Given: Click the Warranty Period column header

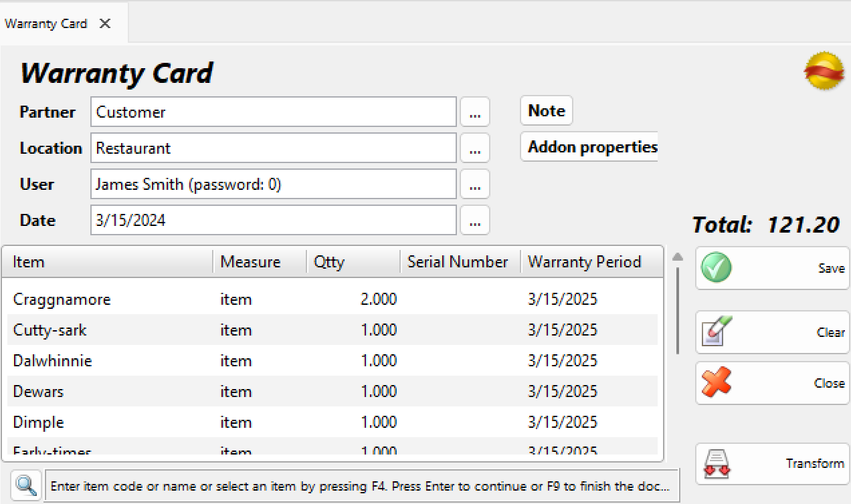Looking at the screenshot, I should pos(589,262).
